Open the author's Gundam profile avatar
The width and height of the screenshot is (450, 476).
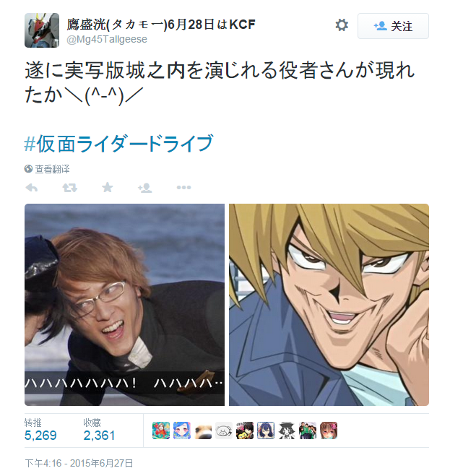pyautogui.click(x=42, y=30)
